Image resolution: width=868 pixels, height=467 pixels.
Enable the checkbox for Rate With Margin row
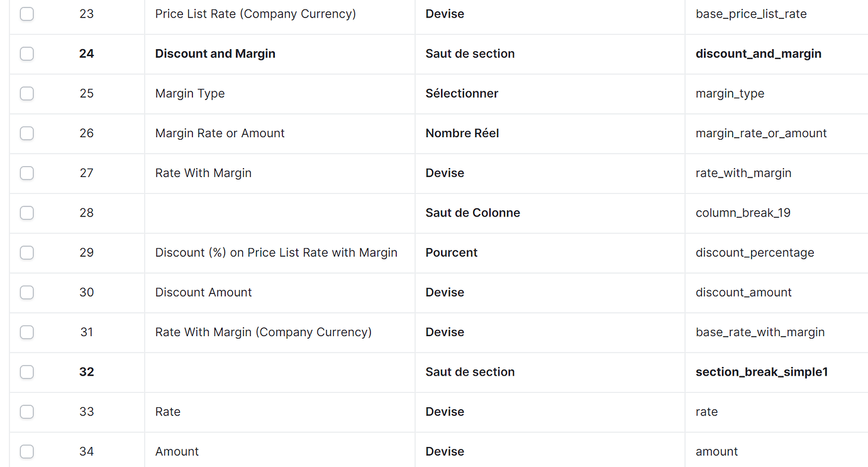click(x=26, y=172)
